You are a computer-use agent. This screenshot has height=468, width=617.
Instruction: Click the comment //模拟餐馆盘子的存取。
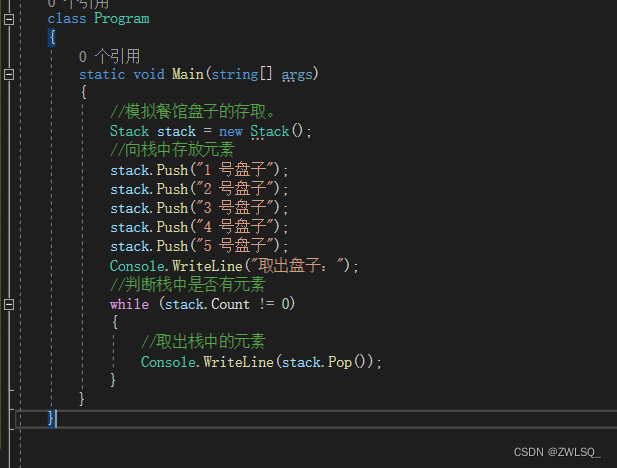tap(192, 111)
